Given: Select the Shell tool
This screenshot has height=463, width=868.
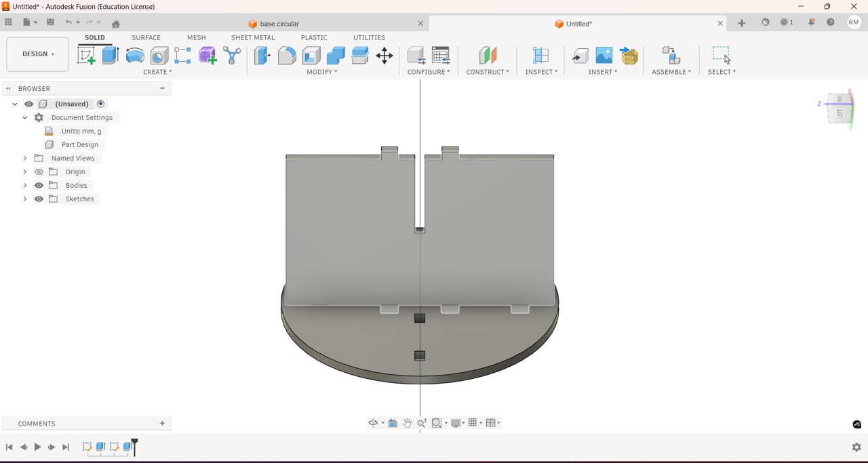Looking at the screenshot, I should pyautogui.click(x=311, y=56).
